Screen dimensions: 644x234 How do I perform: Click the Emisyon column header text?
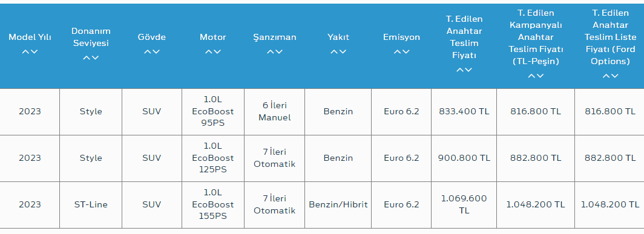(402, 37)
